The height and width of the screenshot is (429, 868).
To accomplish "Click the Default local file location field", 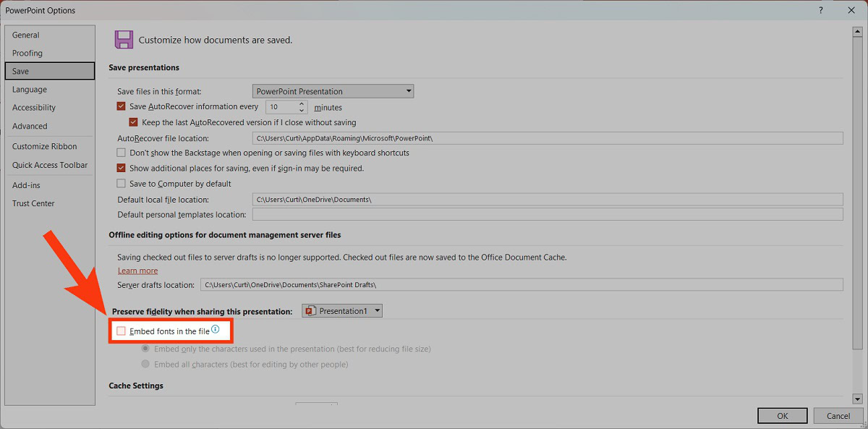I will click(x=548, y=200).
